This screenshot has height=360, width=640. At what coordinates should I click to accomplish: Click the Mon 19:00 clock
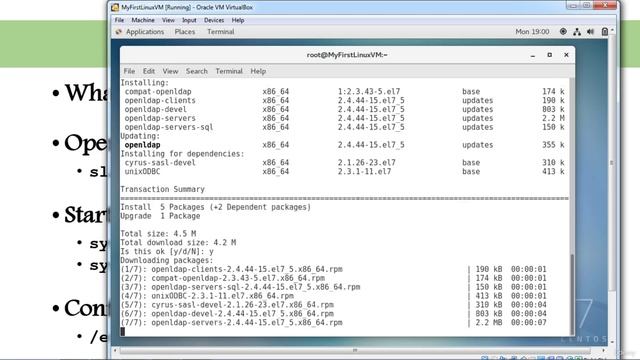coord(532,31)
